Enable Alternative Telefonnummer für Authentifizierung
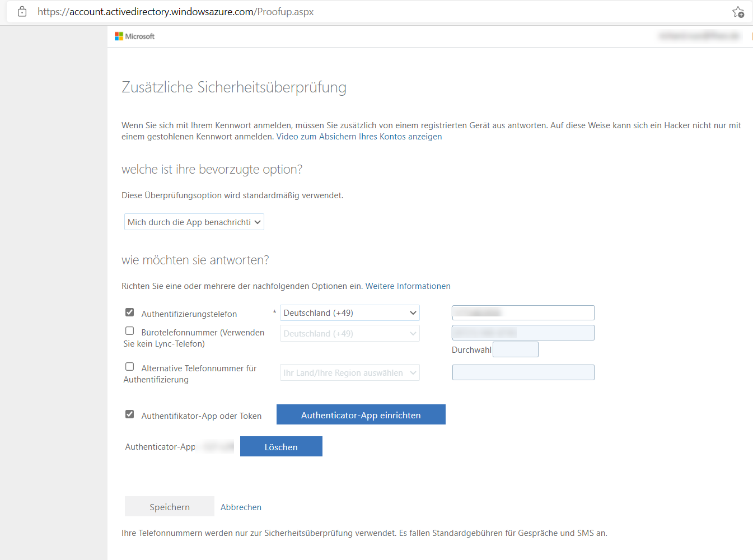Image resolution: width=753 pixels, height=560 pixels. pos(129,366)
